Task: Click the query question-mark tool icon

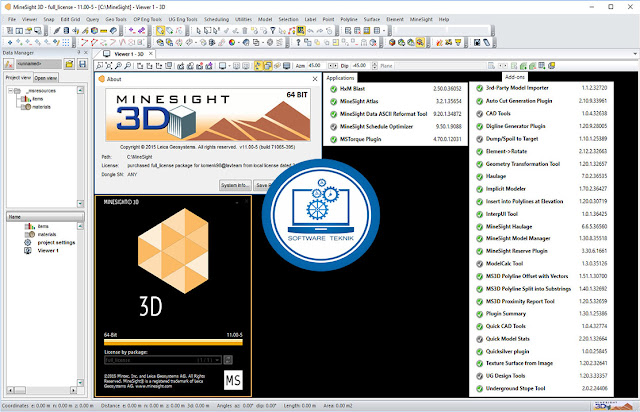Action: pos(298,42)
